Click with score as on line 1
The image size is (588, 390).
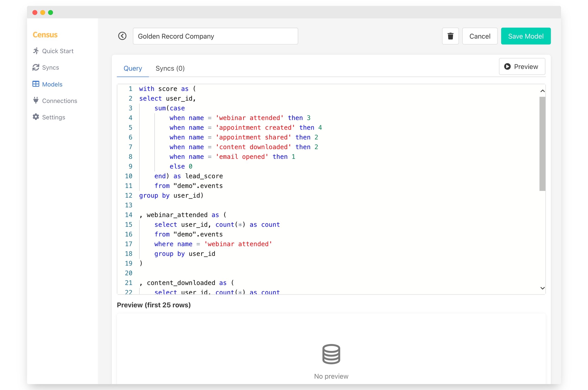pyautogui.click(x=164, y=89)
